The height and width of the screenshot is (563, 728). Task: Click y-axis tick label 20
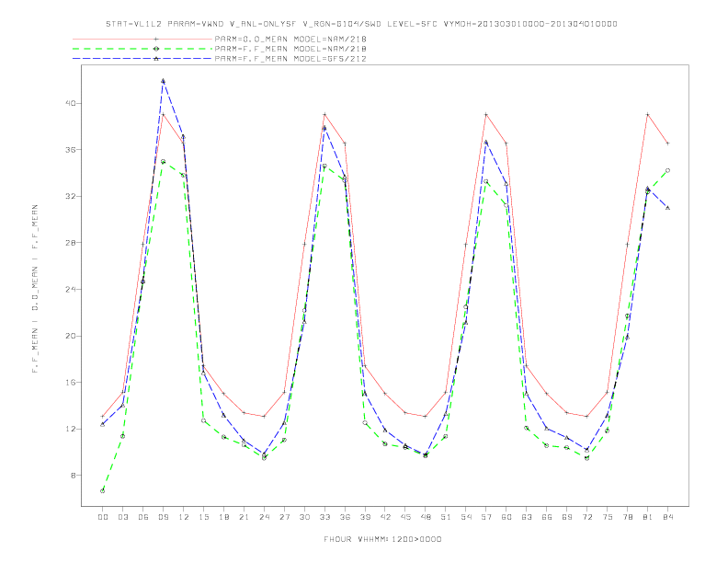[x=70, y=336]
